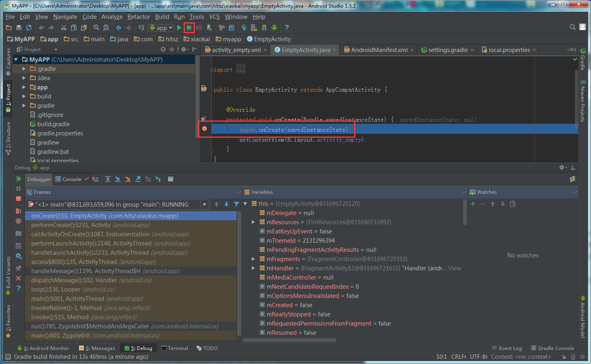Open the main thread selector dropdown
591x364 pixels.
coord(204,205)
